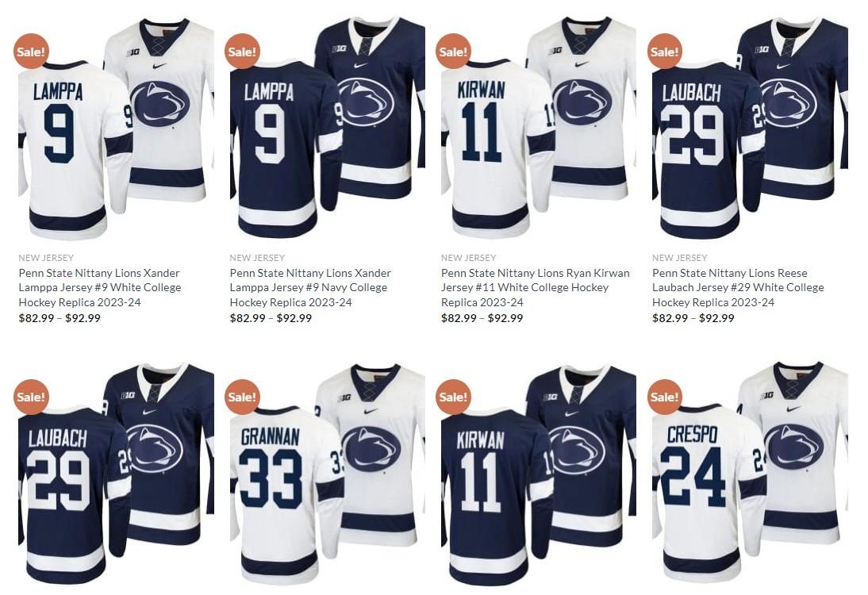Click the Sale badge on navy Lamppa jersey
Viewport: 868px width, 595px height.
242,52
